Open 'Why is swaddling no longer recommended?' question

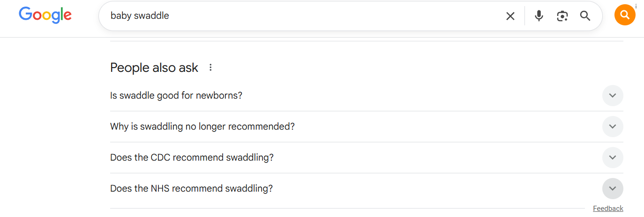tap(202, 127)
